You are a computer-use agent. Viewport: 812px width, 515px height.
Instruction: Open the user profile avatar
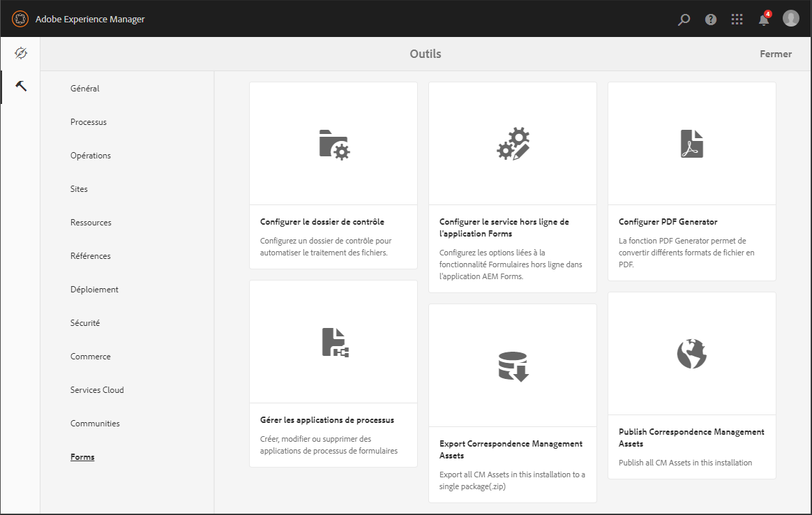tap(791, 19)
